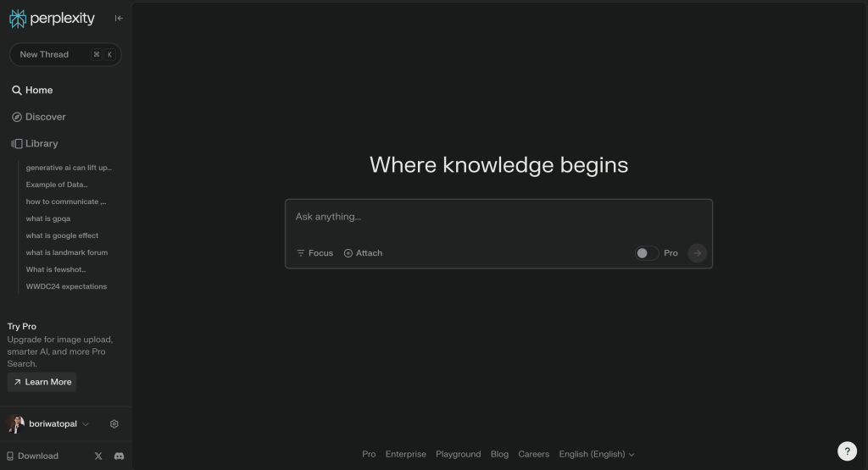
Task: Open account settings gear icon
Action: coord(114,424)
